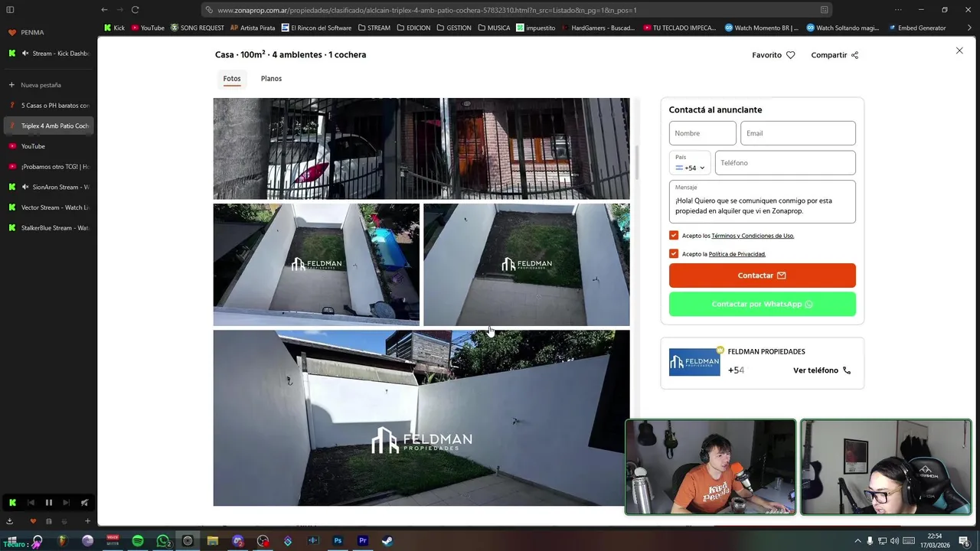Image resolution: width=980 pixels, height=551 pixels.
Task: Click the Mensaje text area
Action: click(763, 202)
